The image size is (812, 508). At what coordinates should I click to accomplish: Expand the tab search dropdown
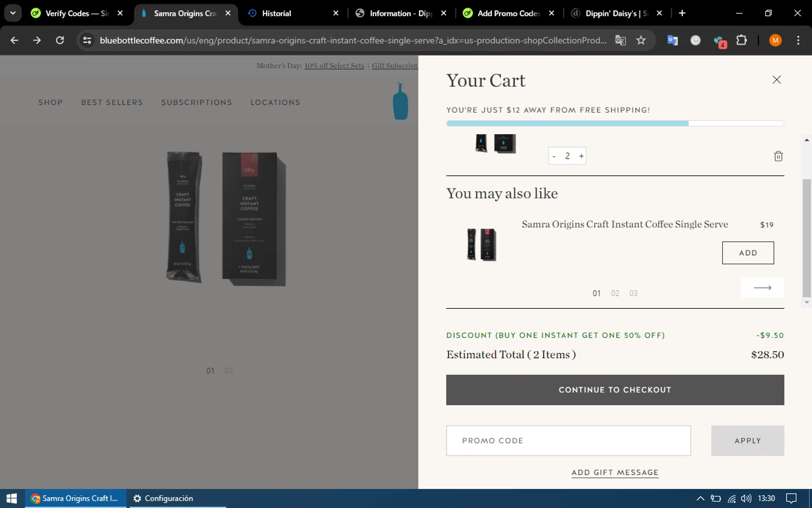coord(12,13)
